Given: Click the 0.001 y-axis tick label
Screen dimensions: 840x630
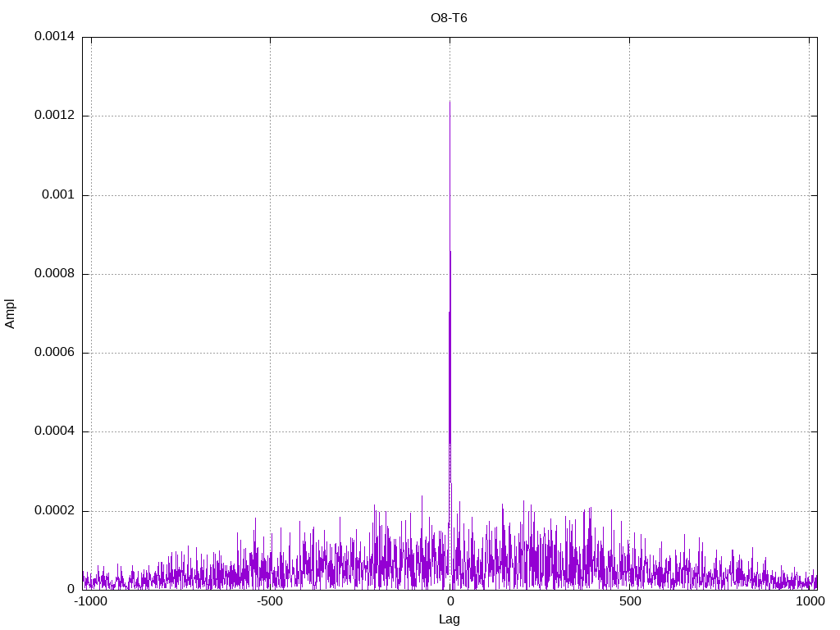Looking at the screenshot, I should (58, 194).
